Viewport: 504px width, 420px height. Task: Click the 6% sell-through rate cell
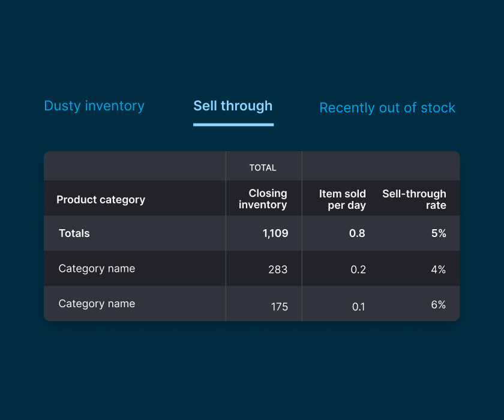pyautogui.click(x=438, y=305)
